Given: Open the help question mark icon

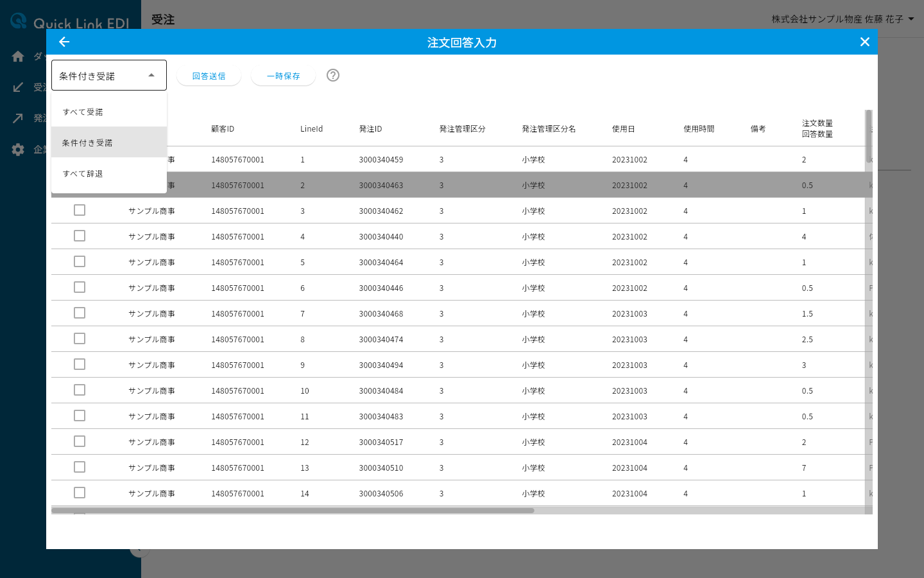Looking at the screenshot, I should tap(333, 75).
